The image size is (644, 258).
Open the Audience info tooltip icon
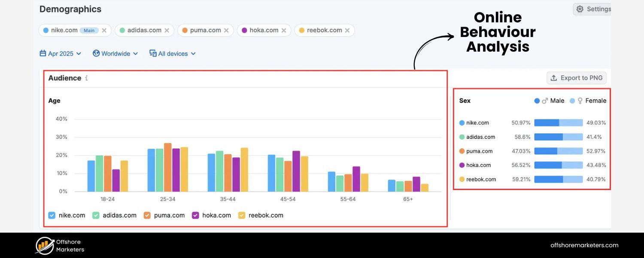pyautogui.click(x=87, y=78)
